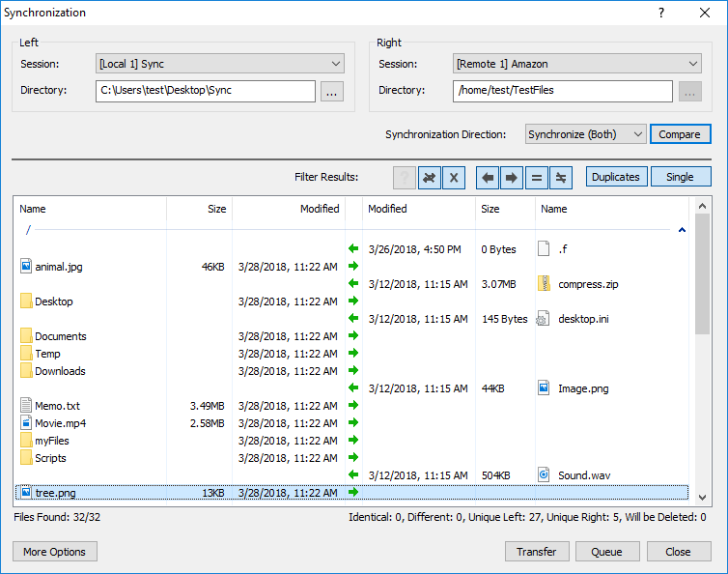The width and height of the screenshot is (728, 574).
Task: Toggle the Single filter button
Action: click(680, 177)
